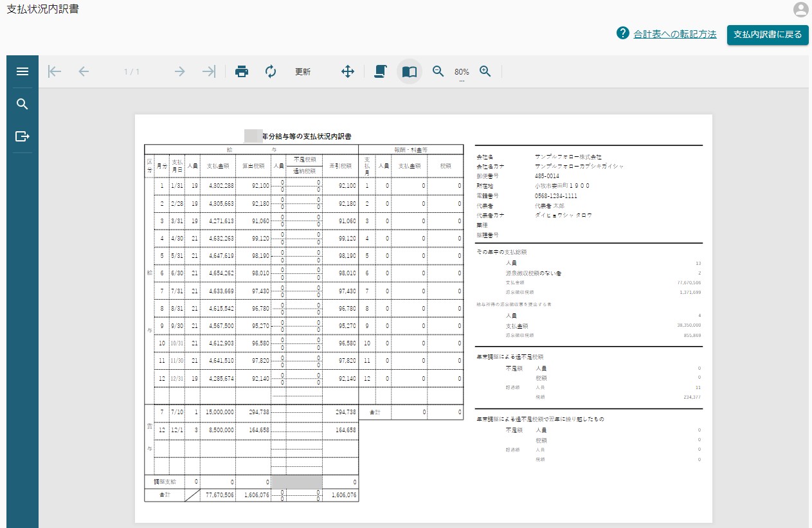The image size is (812, 528).
Task: Click the export icon in the sidebar
Action: [x=23, y=136]
